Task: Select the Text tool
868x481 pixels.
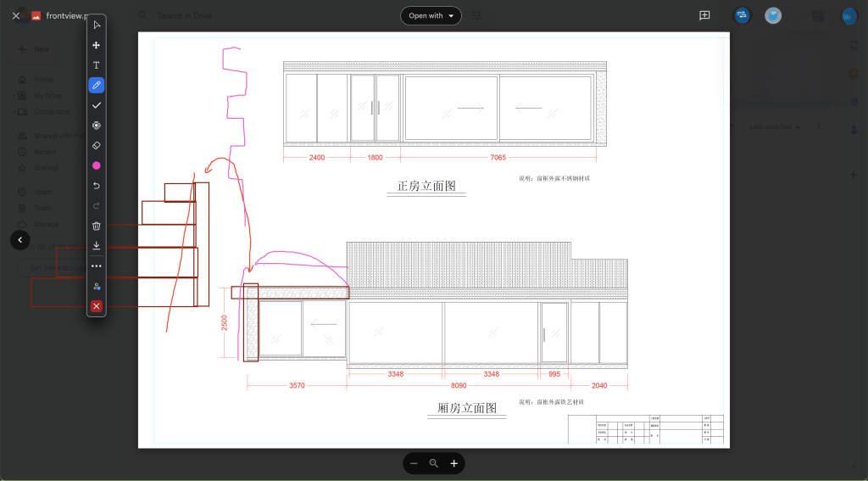Action: (x=97, y=65)
